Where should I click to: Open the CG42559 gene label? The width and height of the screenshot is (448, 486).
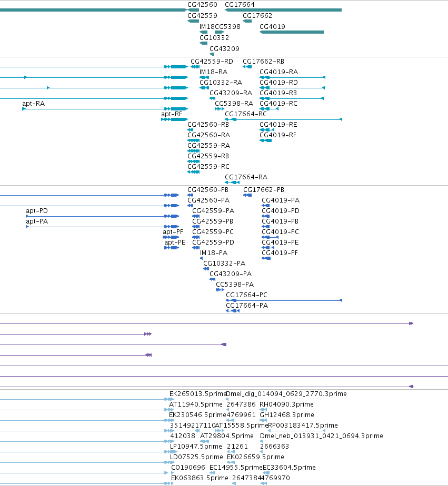202,16
